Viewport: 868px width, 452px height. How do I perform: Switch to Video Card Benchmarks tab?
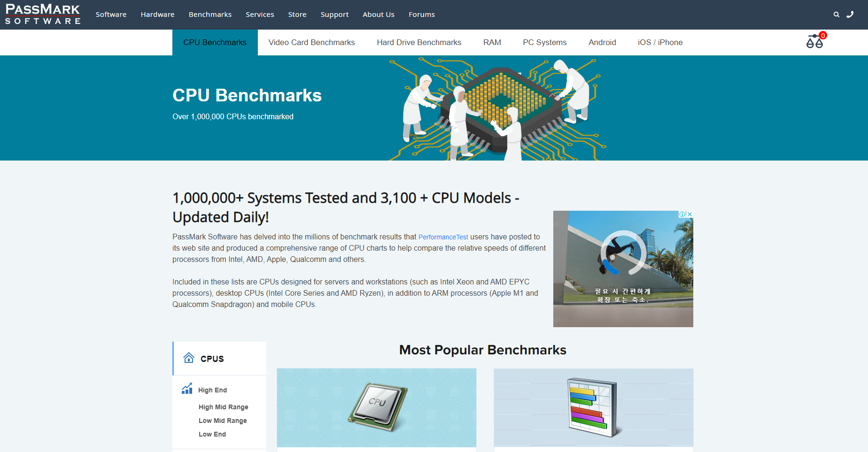pyautogui.click(x=311, y=42)
